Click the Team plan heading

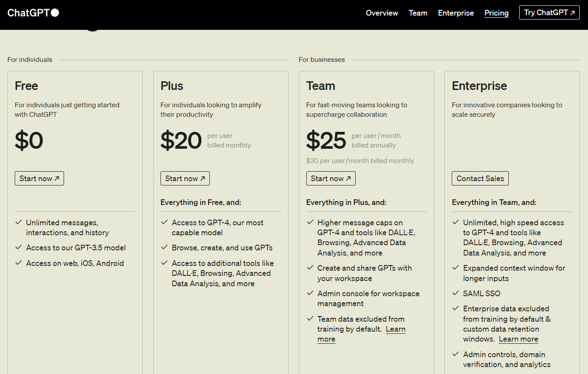pos(321,86)
